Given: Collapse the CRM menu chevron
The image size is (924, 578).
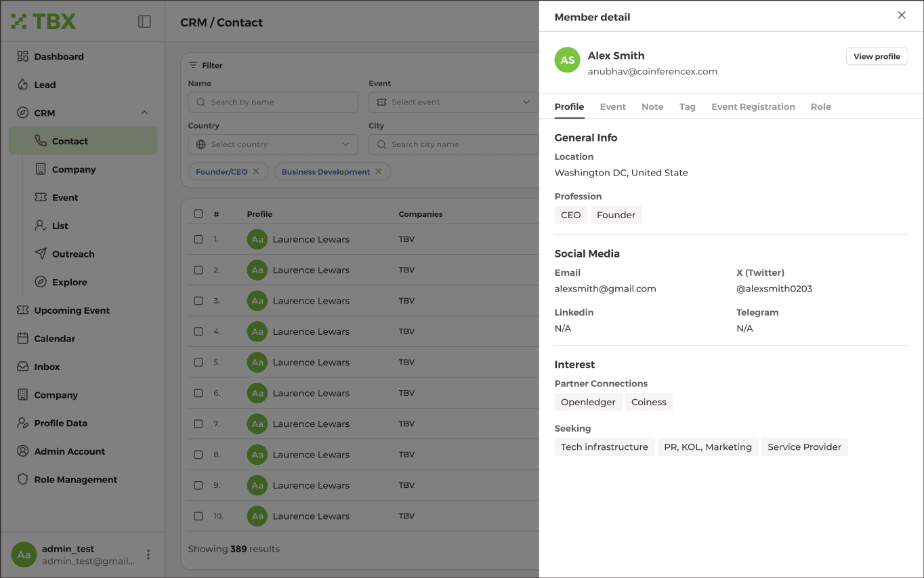Looking at the screenshot, I should (144, 112).
